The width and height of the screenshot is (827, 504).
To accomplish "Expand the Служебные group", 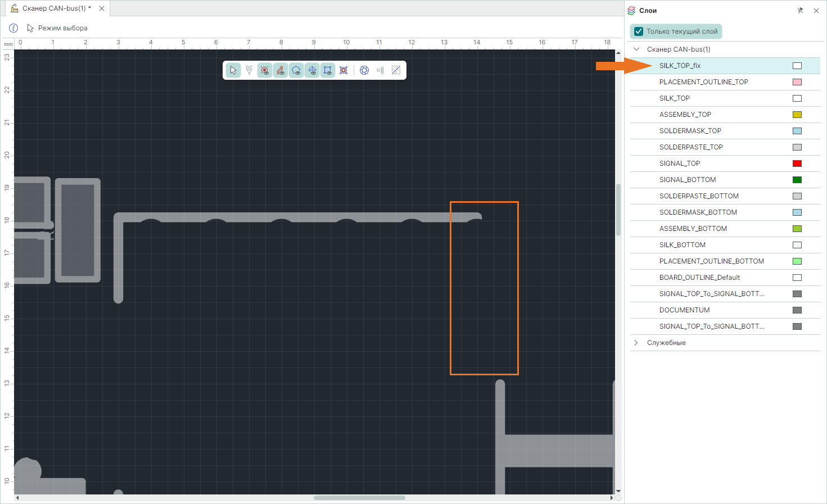I will click(x=636, y=343).
